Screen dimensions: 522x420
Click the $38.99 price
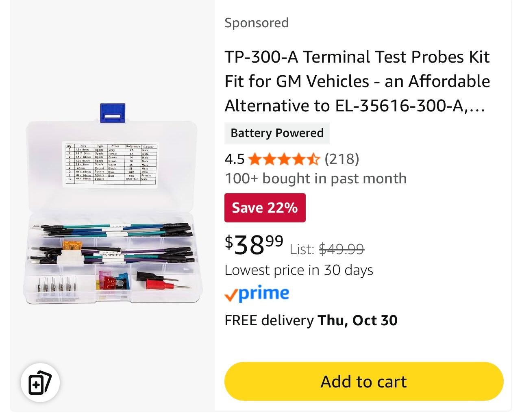click(254, 245)
